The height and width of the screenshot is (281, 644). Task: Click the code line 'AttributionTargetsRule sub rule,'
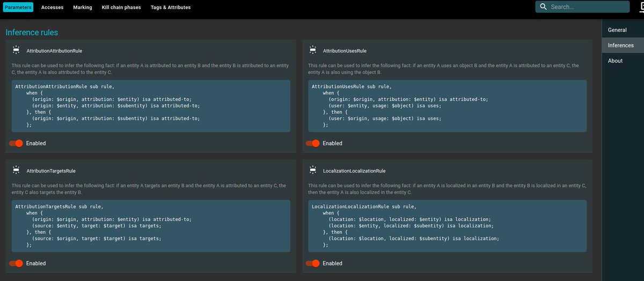(x=59, y=206)
